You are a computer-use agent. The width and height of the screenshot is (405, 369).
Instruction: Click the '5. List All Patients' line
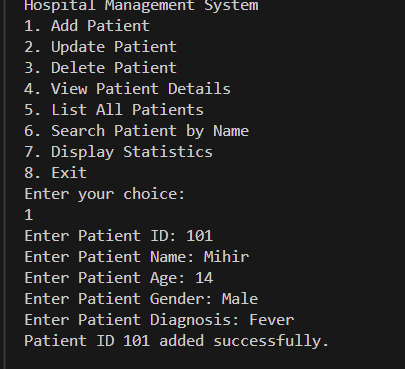coord(114,110)
